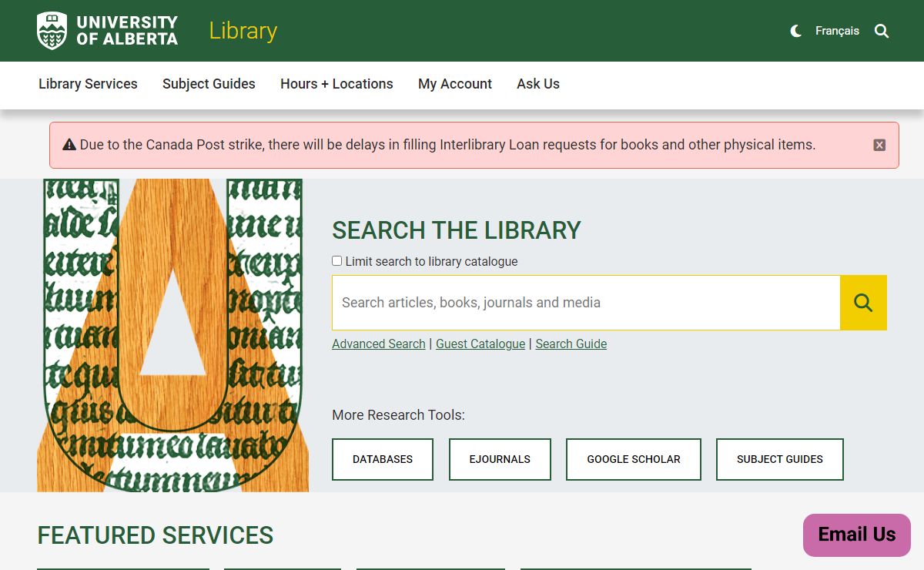Open the Advanced Search link

click(x=379, y=344)
